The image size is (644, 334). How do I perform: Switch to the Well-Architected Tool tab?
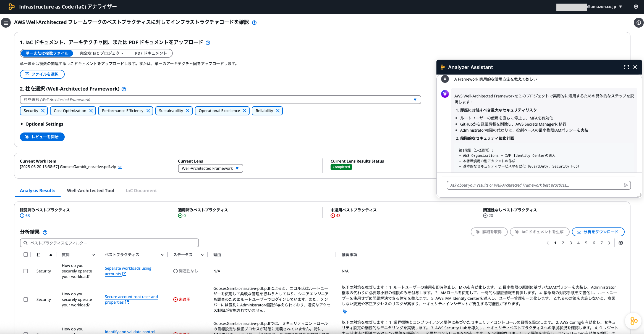pyautogui.click(x=90, y=190)
